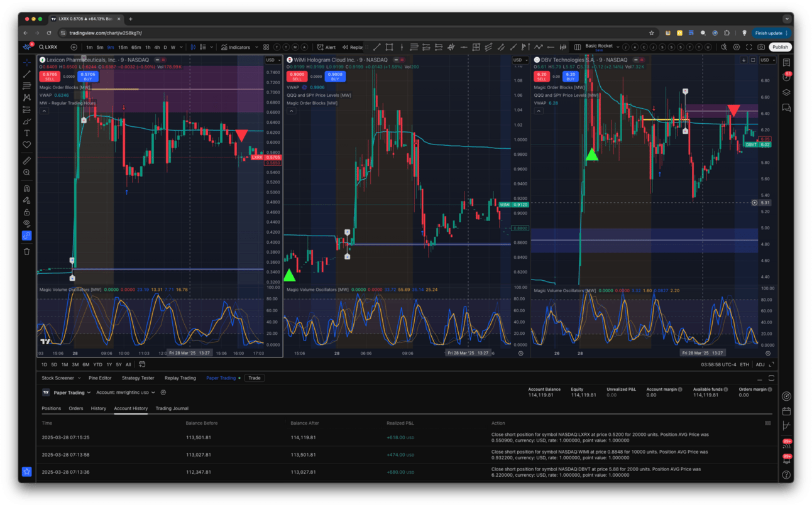Toggle the sync refresh icon on DBVT chart
Viewport: 812px width, 507px height.
[x=754, y=60]
